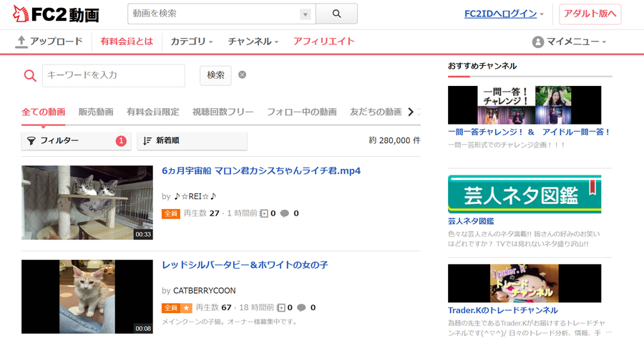Click the 全員 badge on the 6ヵ月宇宙船 video

click(171, 213)
